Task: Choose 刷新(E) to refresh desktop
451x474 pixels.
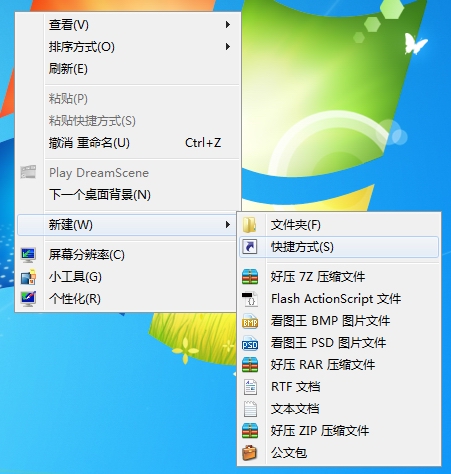Action: point(129,69)
